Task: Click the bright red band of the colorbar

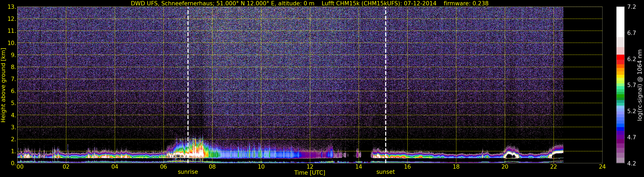Action: pos(620,57)
